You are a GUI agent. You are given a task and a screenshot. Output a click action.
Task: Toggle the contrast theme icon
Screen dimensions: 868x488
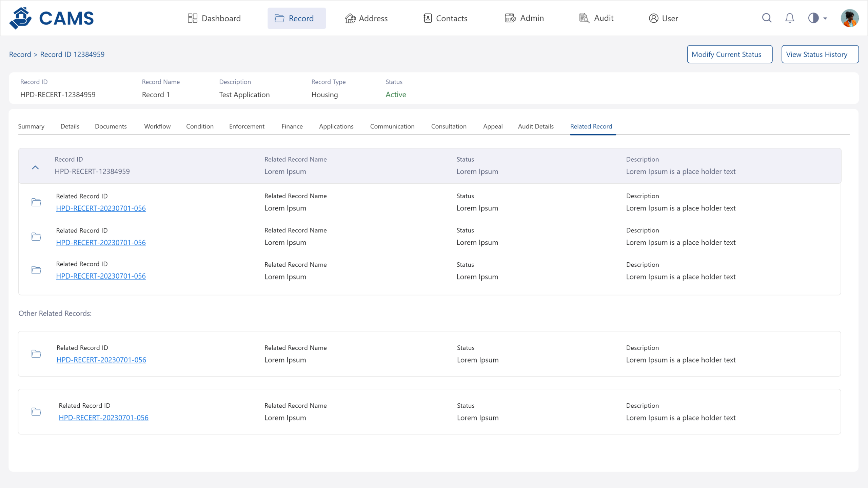813,18
